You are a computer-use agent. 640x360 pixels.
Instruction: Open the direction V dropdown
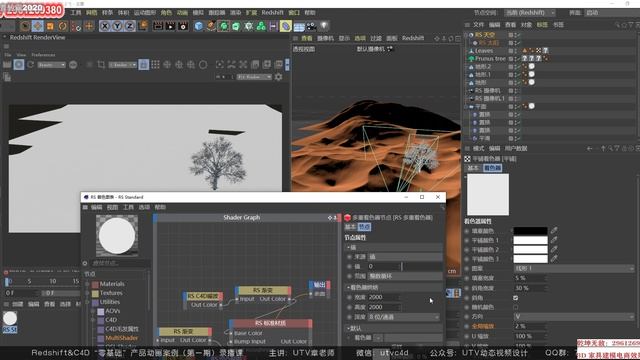point(573,316)
